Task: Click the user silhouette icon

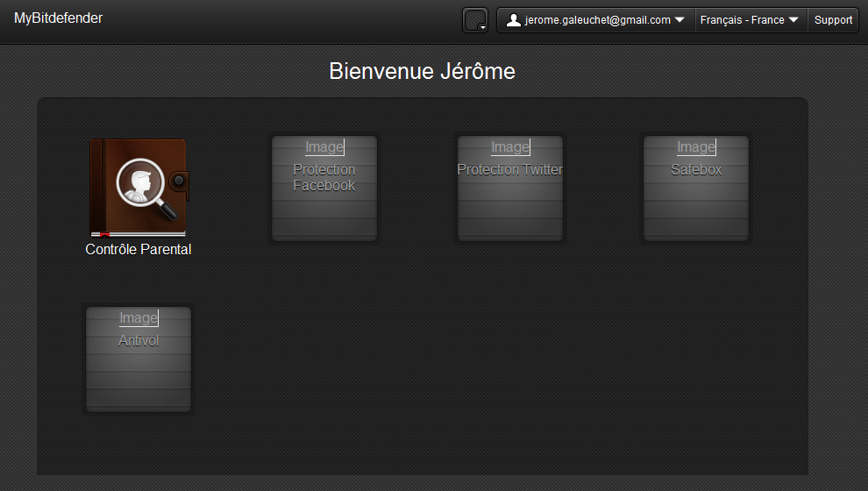Action: click(x=513, y=20)
